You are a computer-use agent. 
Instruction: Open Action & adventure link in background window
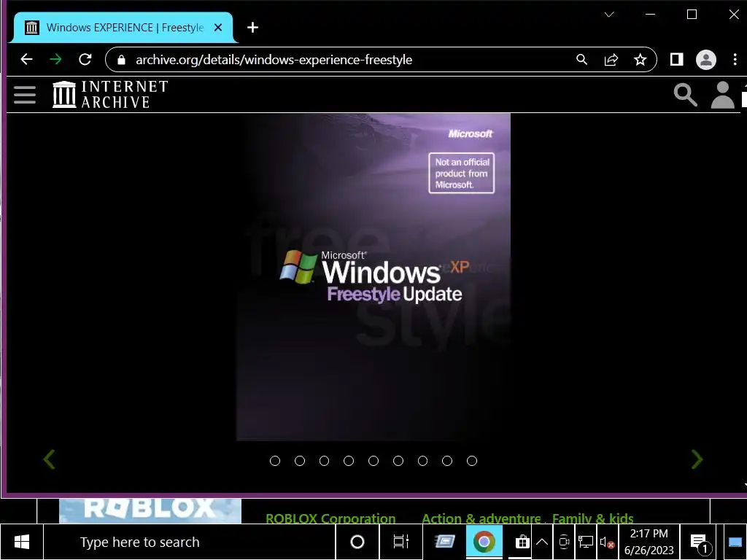pyautogui.click(x=481, y=518)
